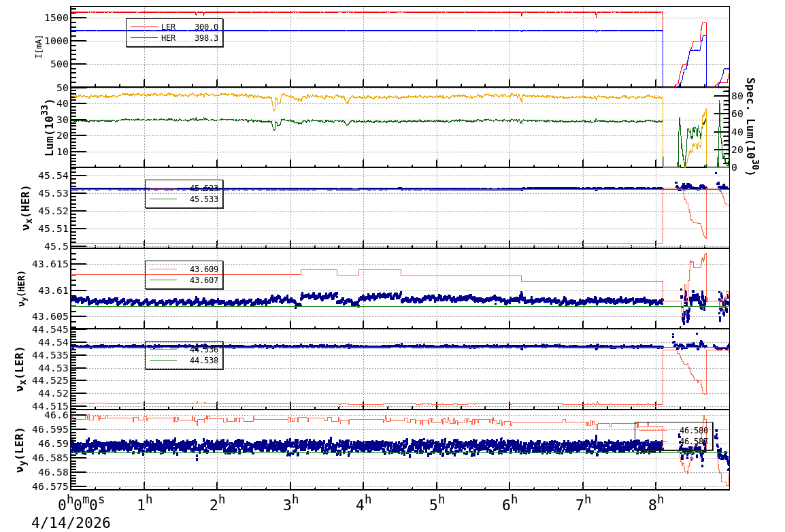Screen dimensions: 785x532
Task: Select the red LER line sample in legend
Action: coord(144,27)
